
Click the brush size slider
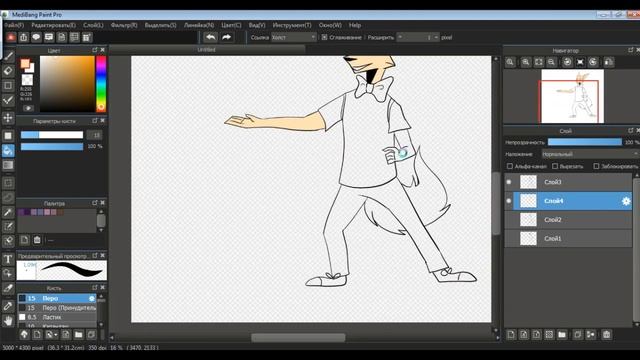pos(52,135)
